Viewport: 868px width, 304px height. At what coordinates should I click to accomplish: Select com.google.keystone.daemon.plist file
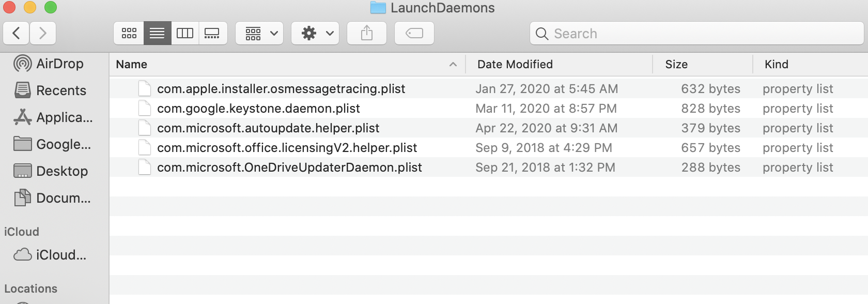pos(258,109)
